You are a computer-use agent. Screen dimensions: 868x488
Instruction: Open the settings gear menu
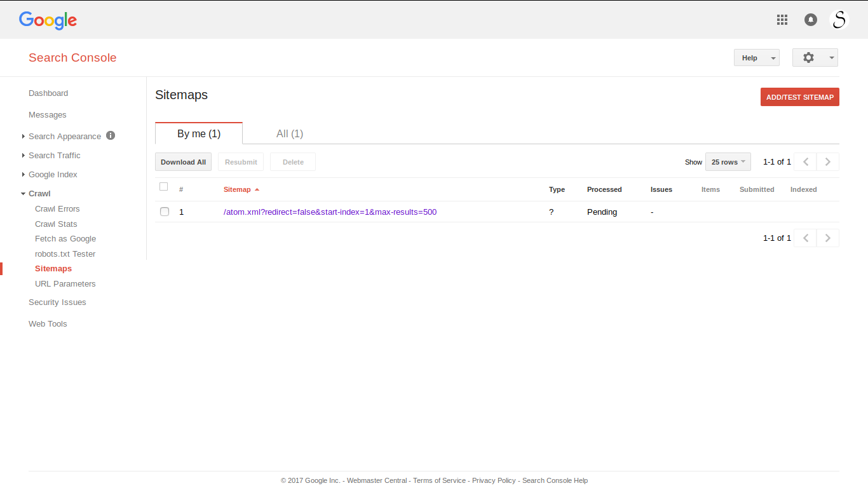click(x=815, y=58)
